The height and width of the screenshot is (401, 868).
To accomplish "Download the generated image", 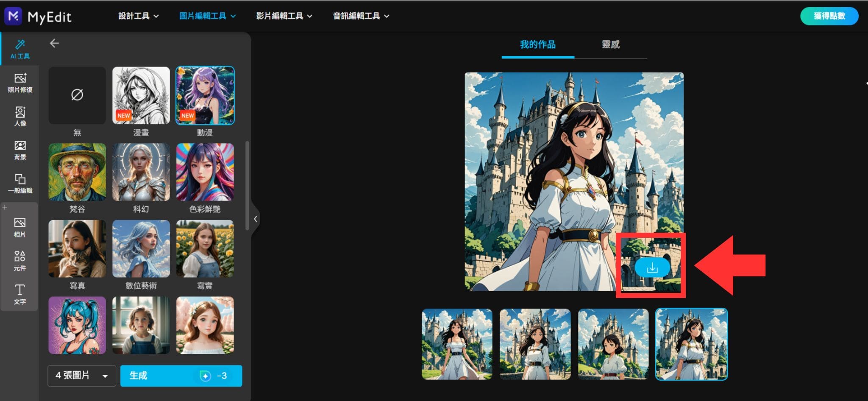I will click(x=652, y=268).
